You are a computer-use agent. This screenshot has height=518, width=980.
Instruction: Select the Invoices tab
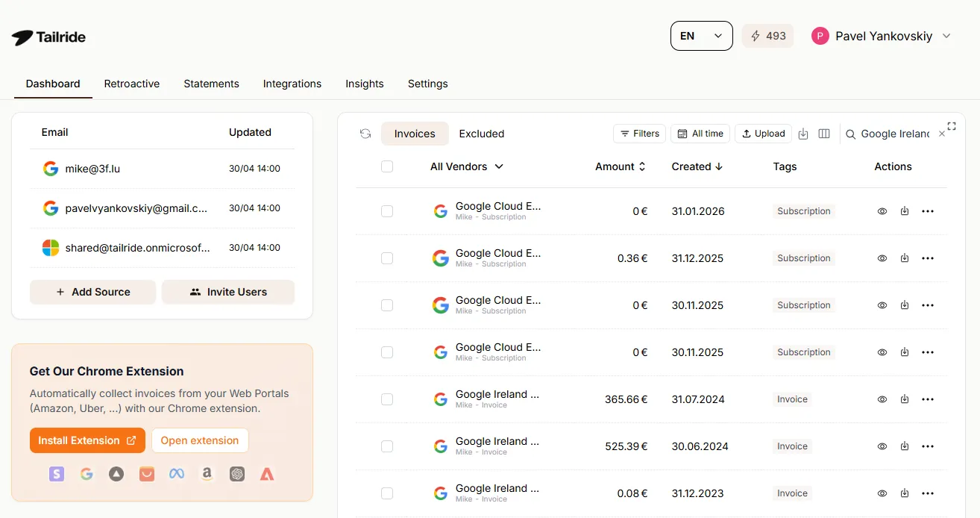415,134
